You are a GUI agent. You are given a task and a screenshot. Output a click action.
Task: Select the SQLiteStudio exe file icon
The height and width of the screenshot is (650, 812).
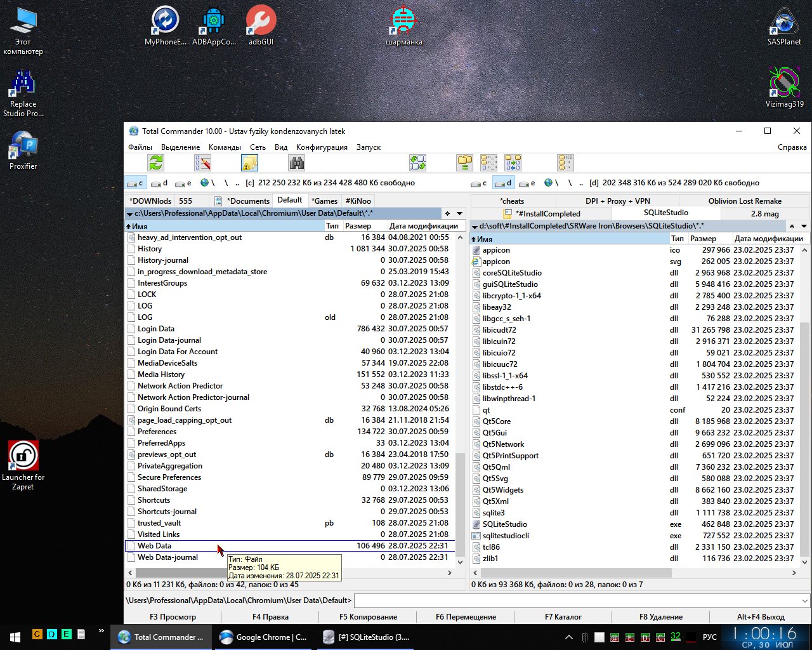477,524
